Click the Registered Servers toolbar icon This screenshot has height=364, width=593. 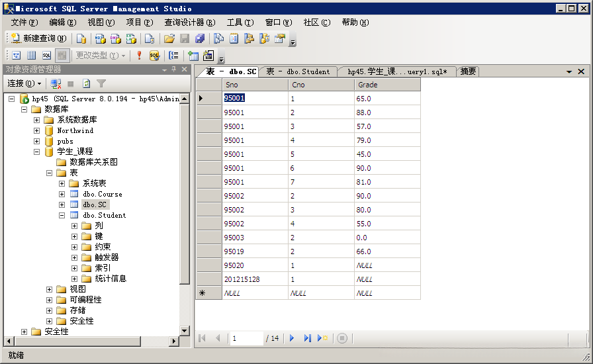tap(218, 38)
